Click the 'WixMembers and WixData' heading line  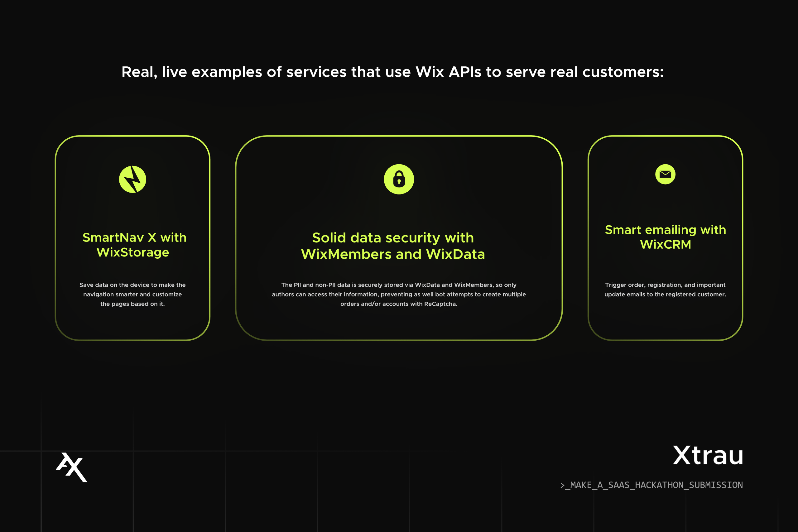pyautogui.click(x=392, y=254)
